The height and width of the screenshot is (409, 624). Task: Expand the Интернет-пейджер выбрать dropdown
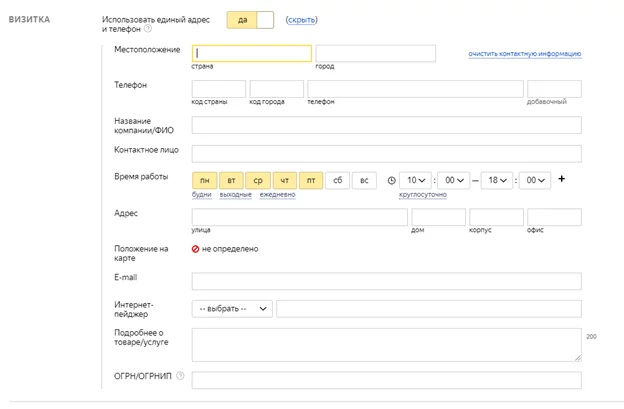232,309
